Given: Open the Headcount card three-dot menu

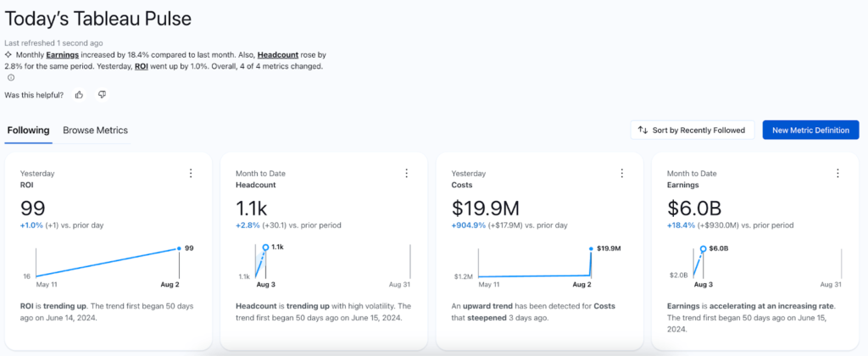Looking at the screenshot, I should click(x=406, y=173).
